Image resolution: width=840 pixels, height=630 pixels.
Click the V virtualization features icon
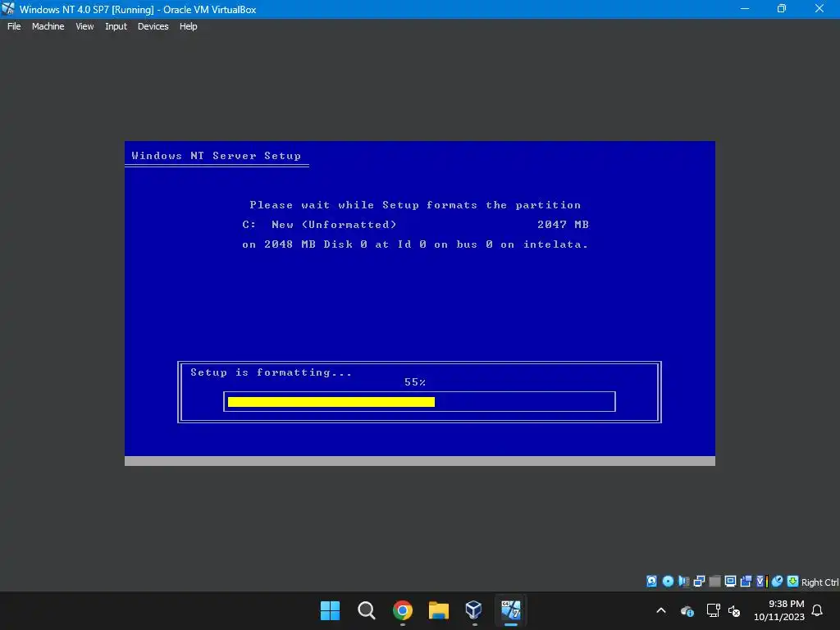click(761, 582)
